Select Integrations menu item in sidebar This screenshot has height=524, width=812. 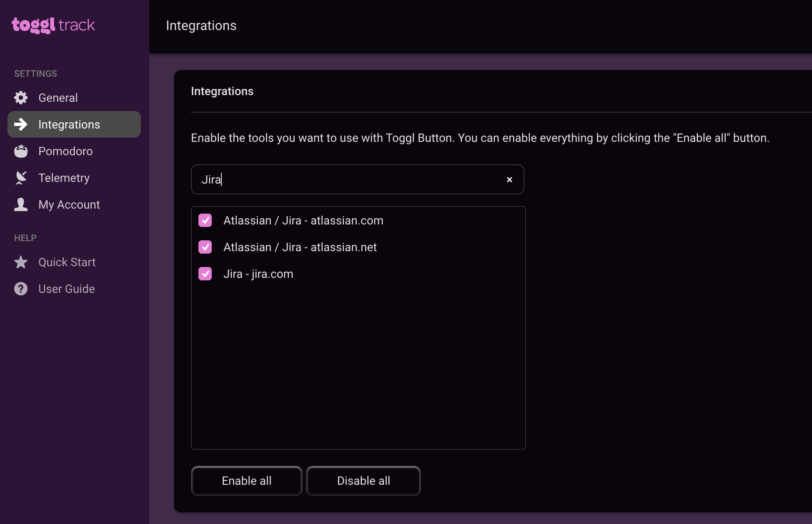(74, 124)
